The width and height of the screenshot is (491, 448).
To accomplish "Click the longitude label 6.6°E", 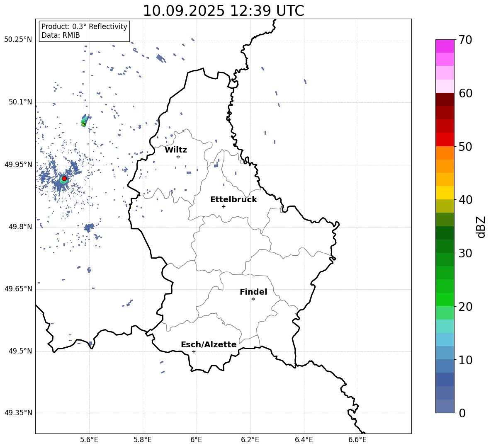I will (x=357, y=440).
